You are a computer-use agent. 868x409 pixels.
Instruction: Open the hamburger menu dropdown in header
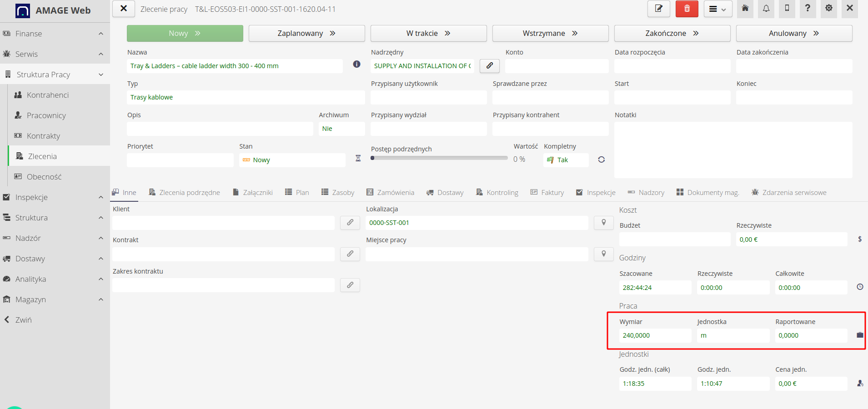(718, 9)
